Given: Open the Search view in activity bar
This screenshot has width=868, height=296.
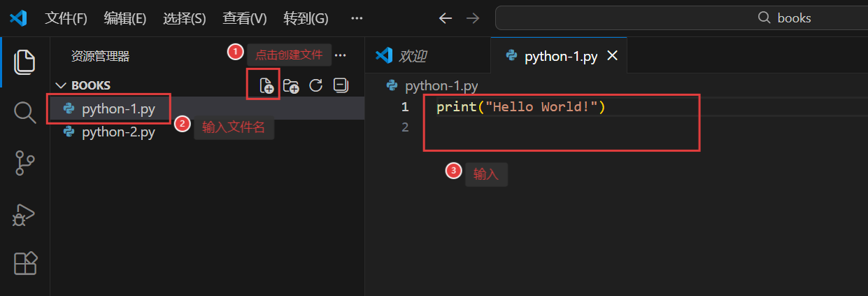Looking at the screenshot, I should point(24,112).
